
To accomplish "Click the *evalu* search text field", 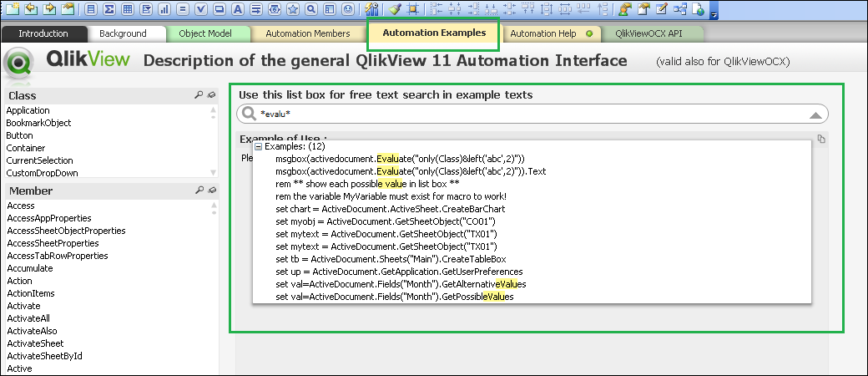I will 532,114.
